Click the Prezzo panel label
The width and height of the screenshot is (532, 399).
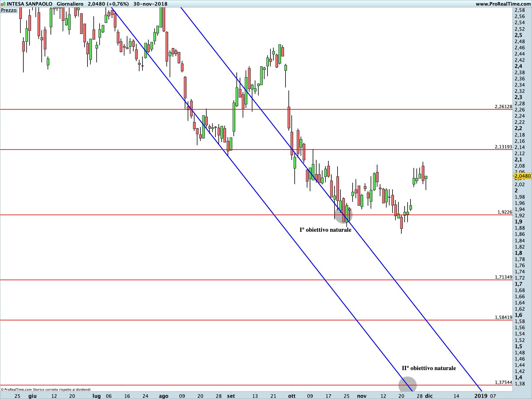coord(9,10)
